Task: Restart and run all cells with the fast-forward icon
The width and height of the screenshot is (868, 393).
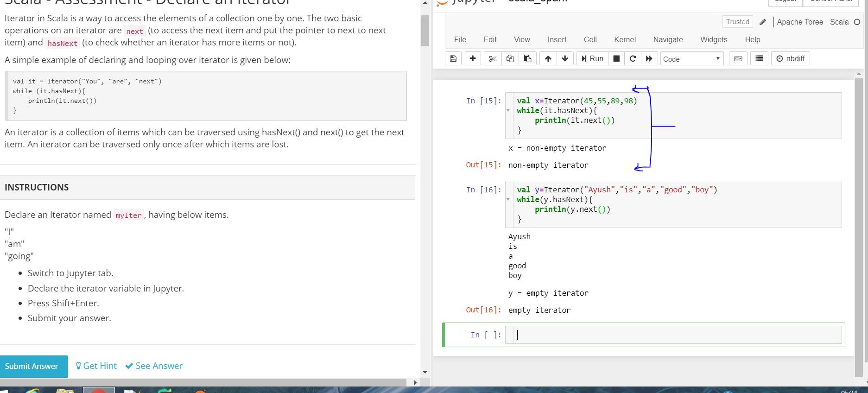Action: (x=649, y=58)
